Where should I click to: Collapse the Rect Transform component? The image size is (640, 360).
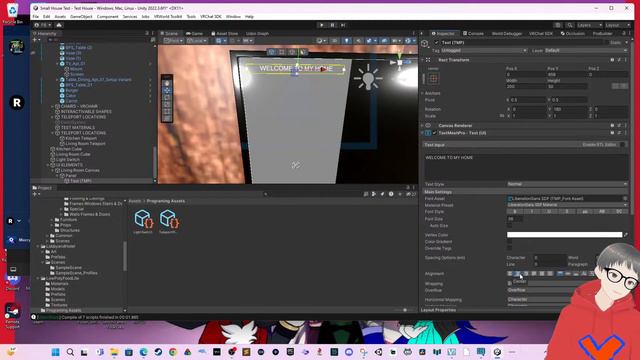pos(422,60)
